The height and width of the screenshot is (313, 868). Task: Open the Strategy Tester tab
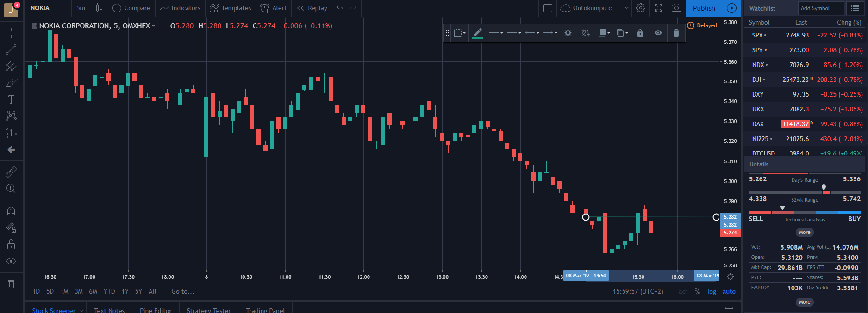(x=208, y=310)
